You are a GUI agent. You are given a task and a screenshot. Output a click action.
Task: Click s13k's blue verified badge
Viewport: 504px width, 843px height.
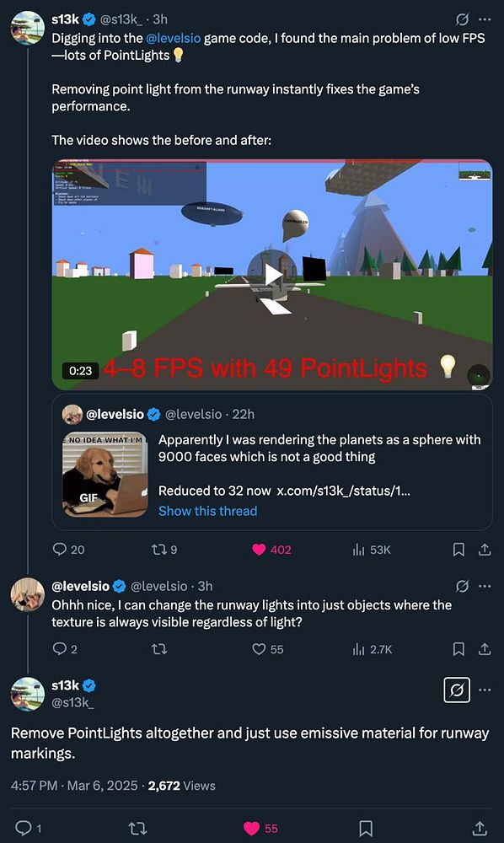point(88,15)
